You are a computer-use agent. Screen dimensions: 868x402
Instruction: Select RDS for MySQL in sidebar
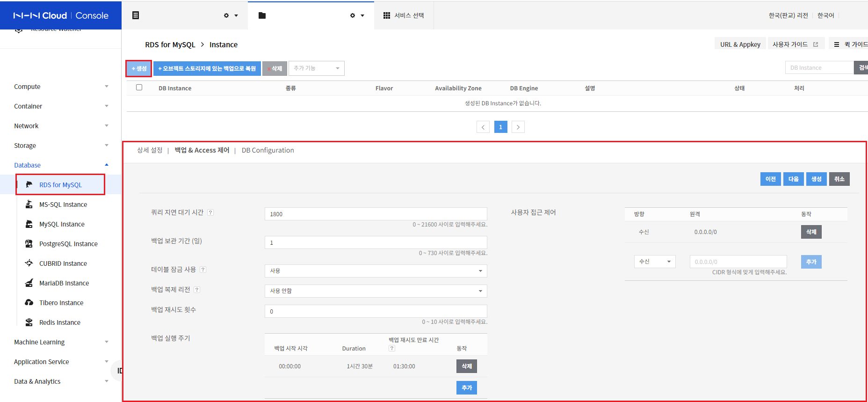(60, 185)
